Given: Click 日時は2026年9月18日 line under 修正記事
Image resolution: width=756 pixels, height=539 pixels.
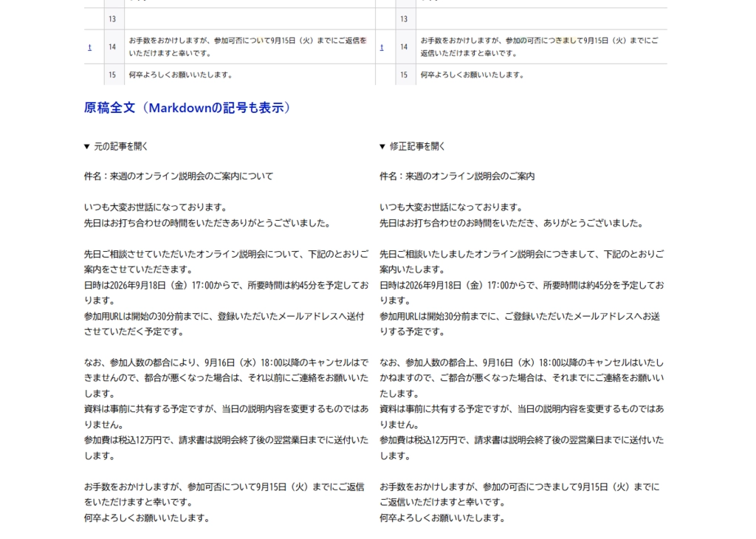Looking at the screenshot, I should coord(522,286).
